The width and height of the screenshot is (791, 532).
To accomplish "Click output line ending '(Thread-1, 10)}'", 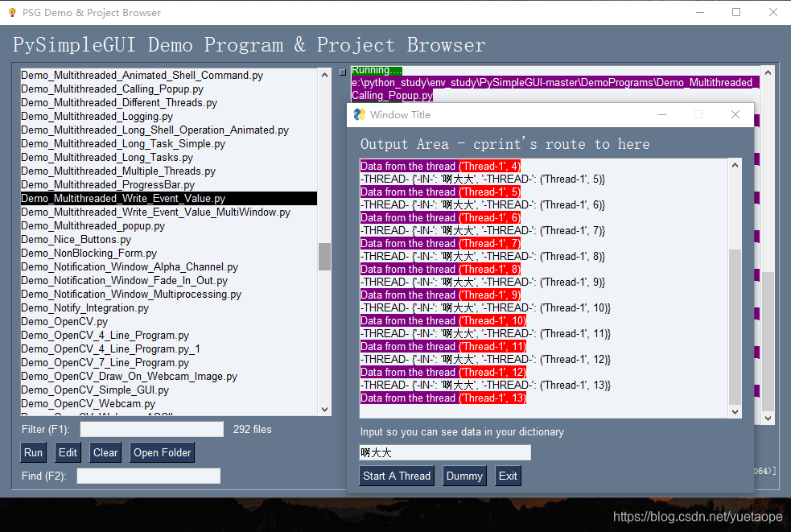I will 484,308.
